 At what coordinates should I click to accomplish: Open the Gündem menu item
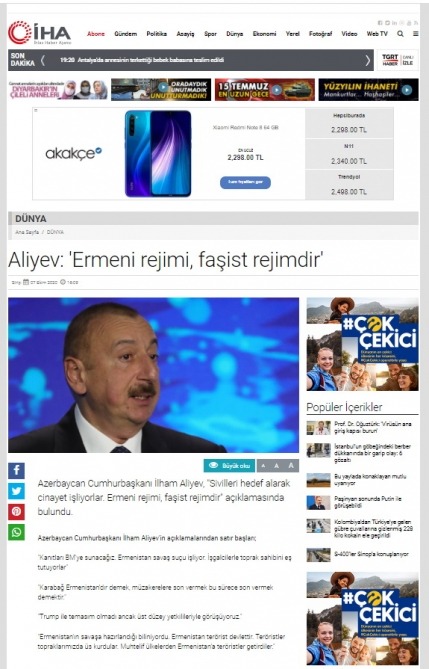point(125,34)
